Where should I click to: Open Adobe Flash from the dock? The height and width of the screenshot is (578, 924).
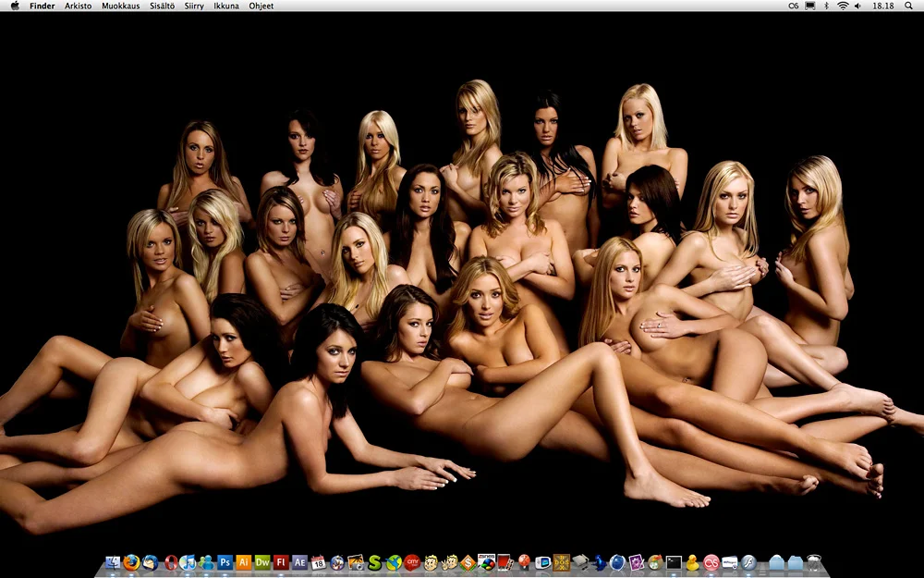(x=281, y=562)
